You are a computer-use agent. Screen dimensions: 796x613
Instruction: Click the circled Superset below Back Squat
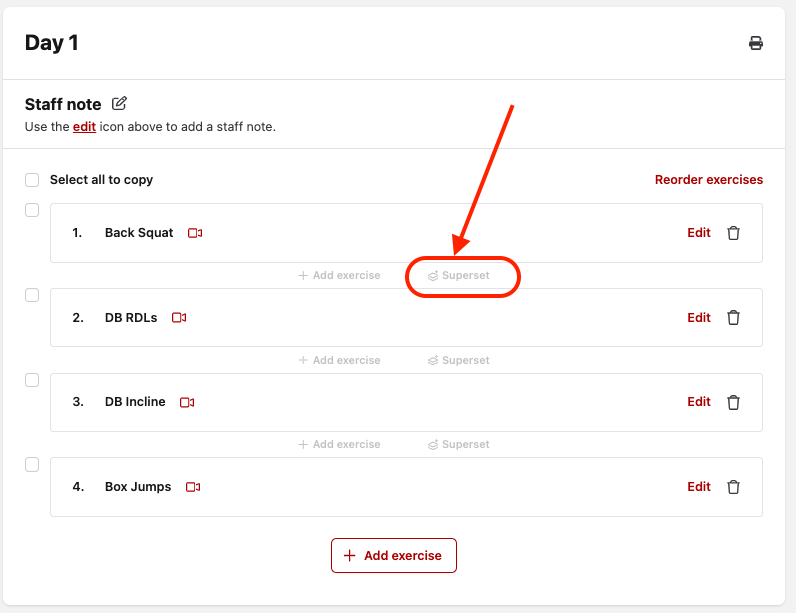[460, 275]
